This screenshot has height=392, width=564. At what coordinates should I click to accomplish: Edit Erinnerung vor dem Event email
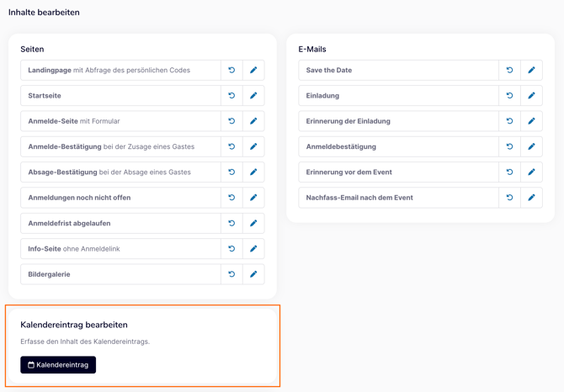pyautogui.click(x=531, y=172)
